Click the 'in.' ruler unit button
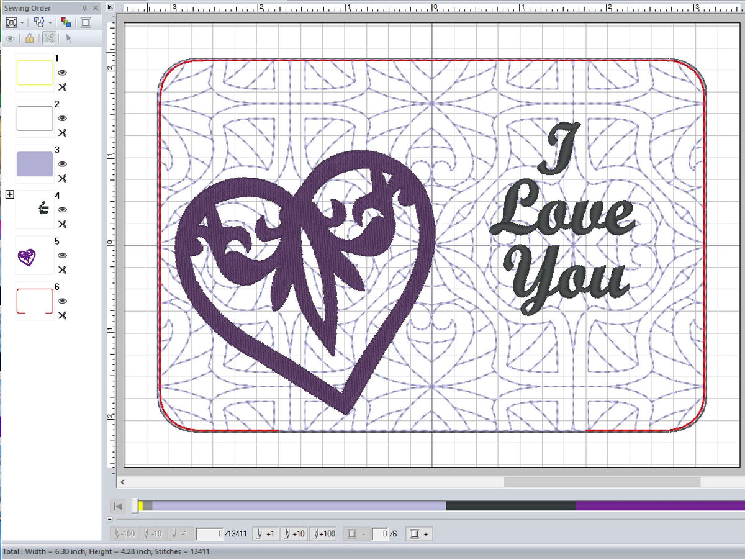The image size is (745, 560). tap(111, 7)
